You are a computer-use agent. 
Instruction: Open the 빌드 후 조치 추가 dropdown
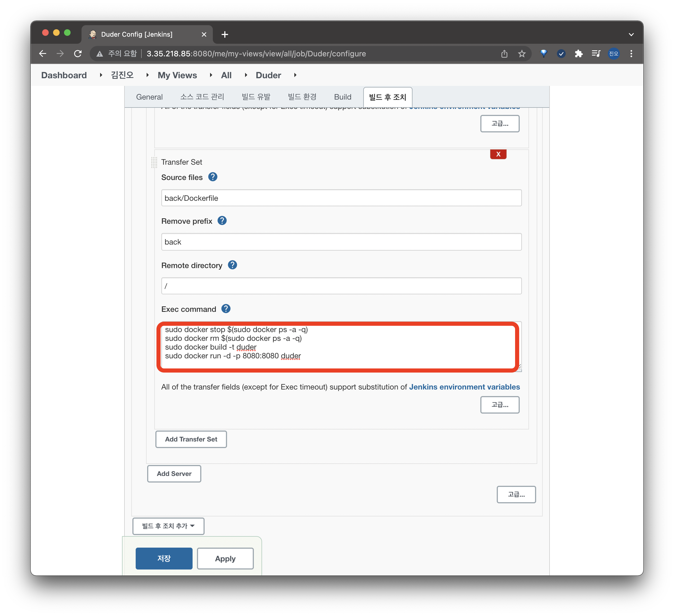pyautogui.click(x=168, y=526)
